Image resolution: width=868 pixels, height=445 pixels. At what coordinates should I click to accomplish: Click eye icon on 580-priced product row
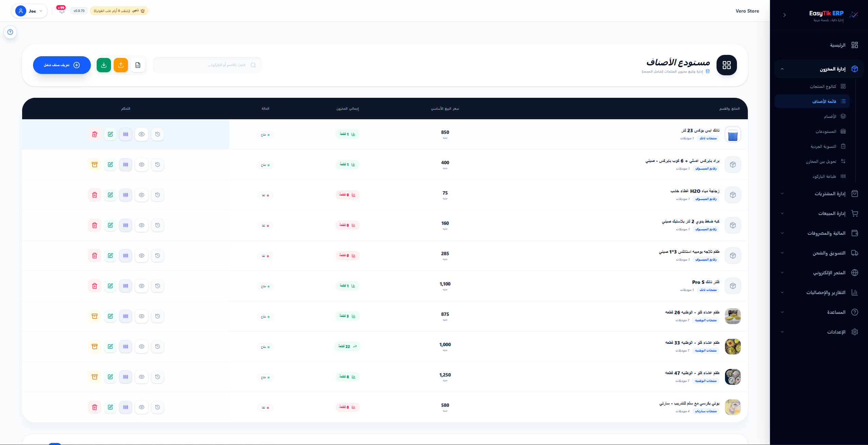point(142,407)
